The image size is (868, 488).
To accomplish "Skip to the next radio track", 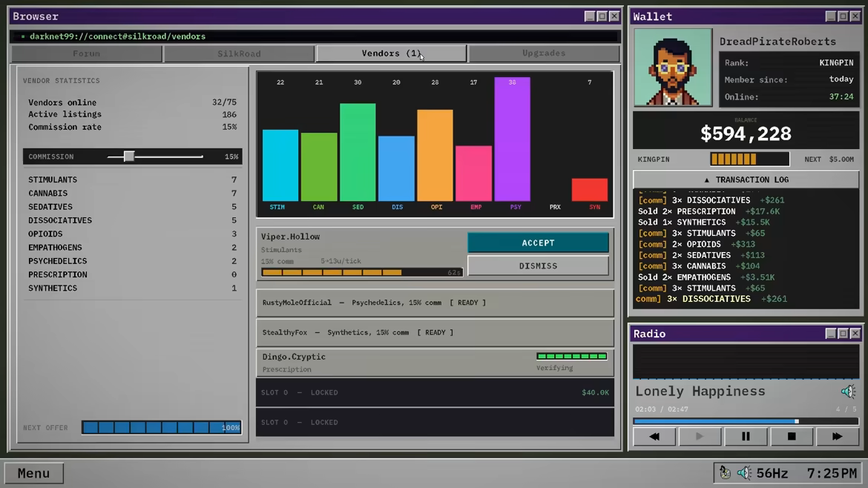I will (837, 437).
